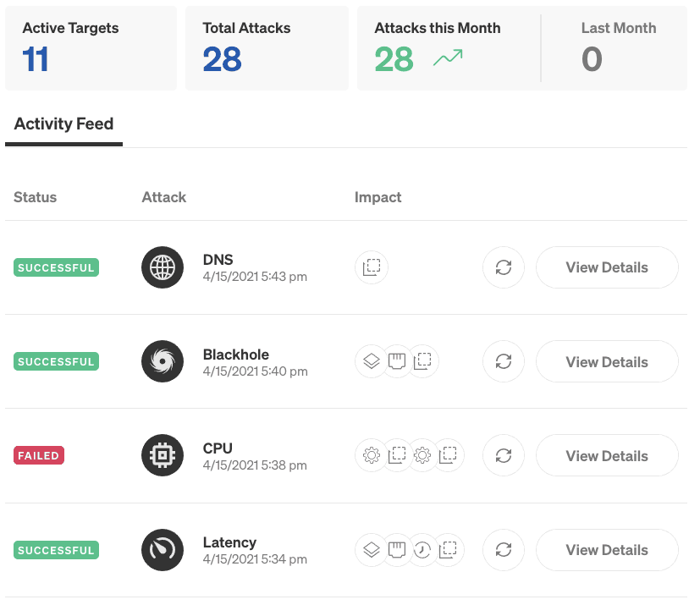Click the network port impact icon on Blackhole row
This screenshot has width=700, height=605.
[x=396, y=361]
